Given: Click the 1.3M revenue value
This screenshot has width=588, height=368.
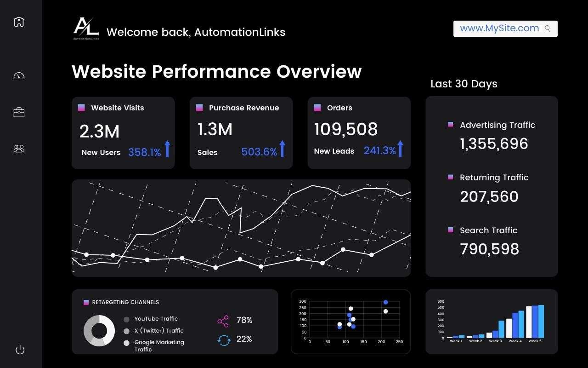Looking at the screenshot, I should pos(215,130).
